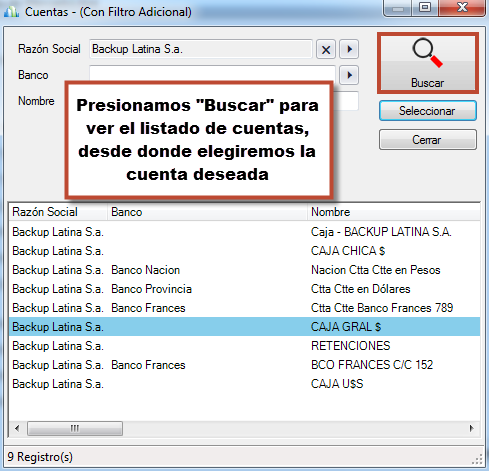Focus the Razón Social input field
The width and height of the screenshot is (489, 471).
coord(201,49)
